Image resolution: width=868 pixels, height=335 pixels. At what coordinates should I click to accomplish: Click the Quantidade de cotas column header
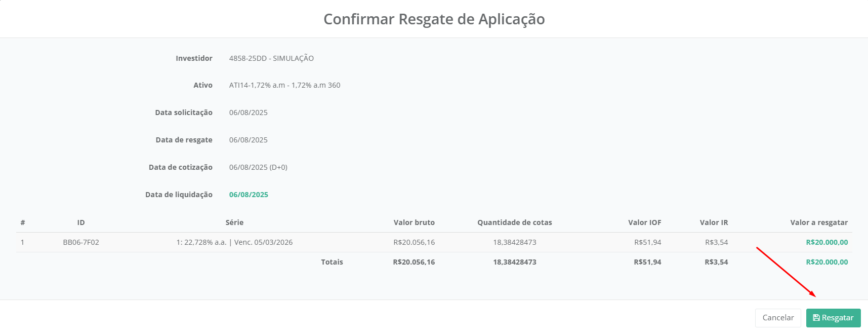(x=514, y=222)
